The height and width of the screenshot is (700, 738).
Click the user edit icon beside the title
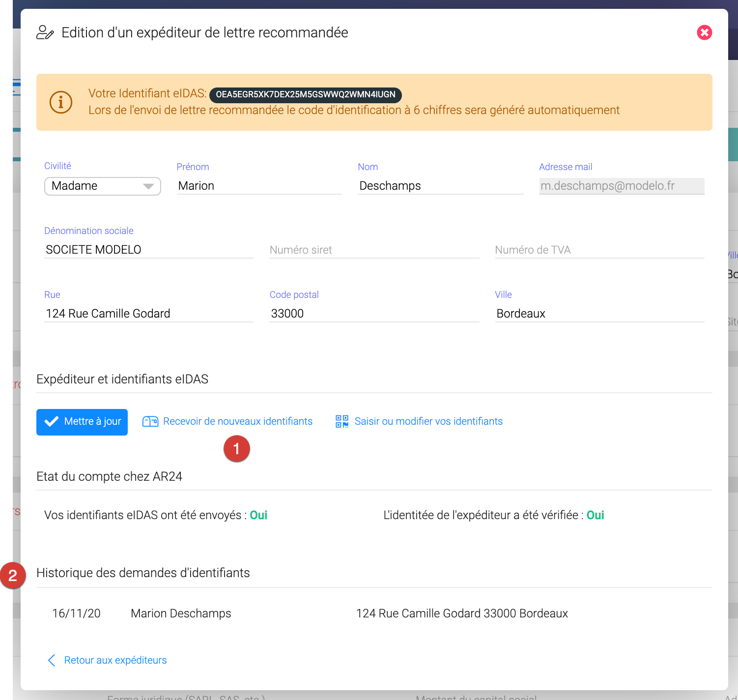tap(45, 32)
